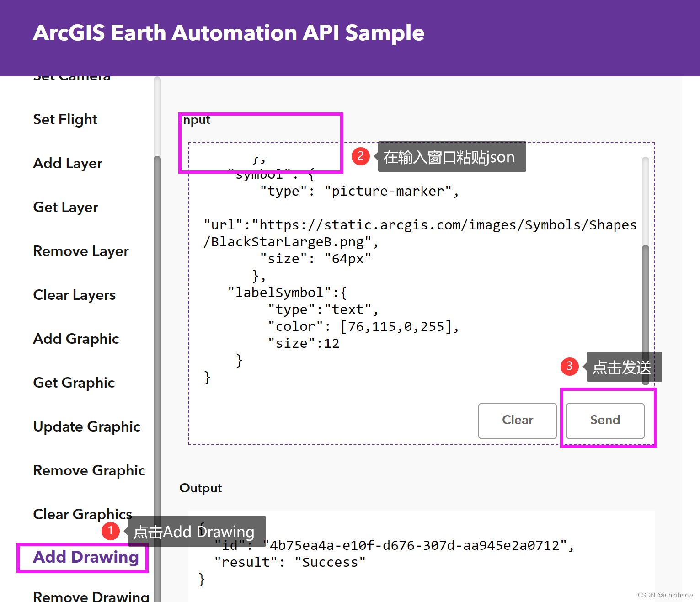Click the "type": "picture-marker" line
The width and height of the screenshot is (700, 602).
pos(359,191)
